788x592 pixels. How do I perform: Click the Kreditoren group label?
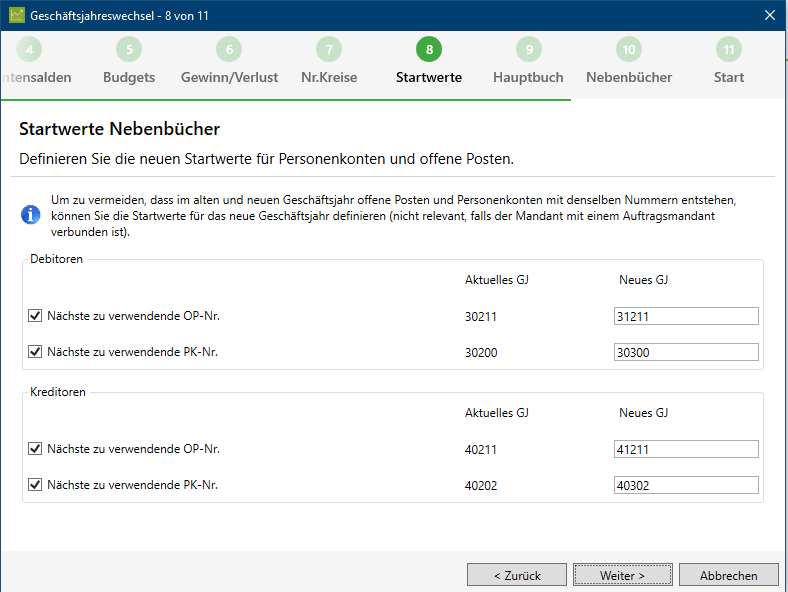point(58,392)
